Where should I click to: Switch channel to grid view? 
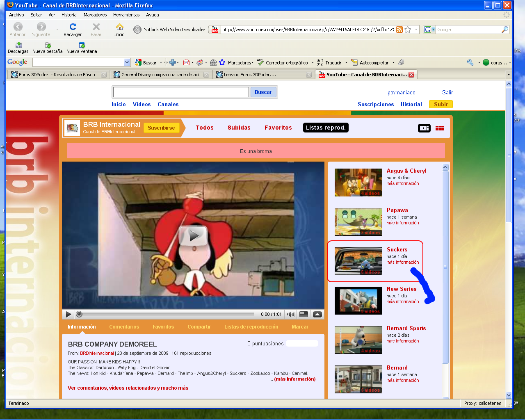tap(440, 128)
